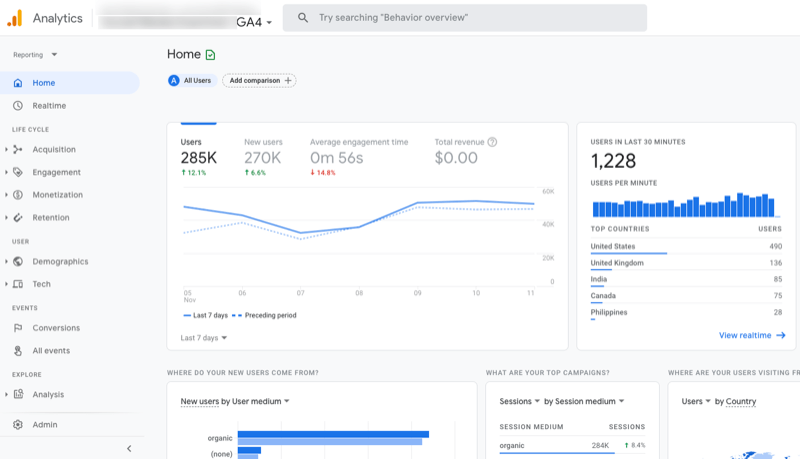Click in the search field
This screenshot has width=800, height=459.
465,18
